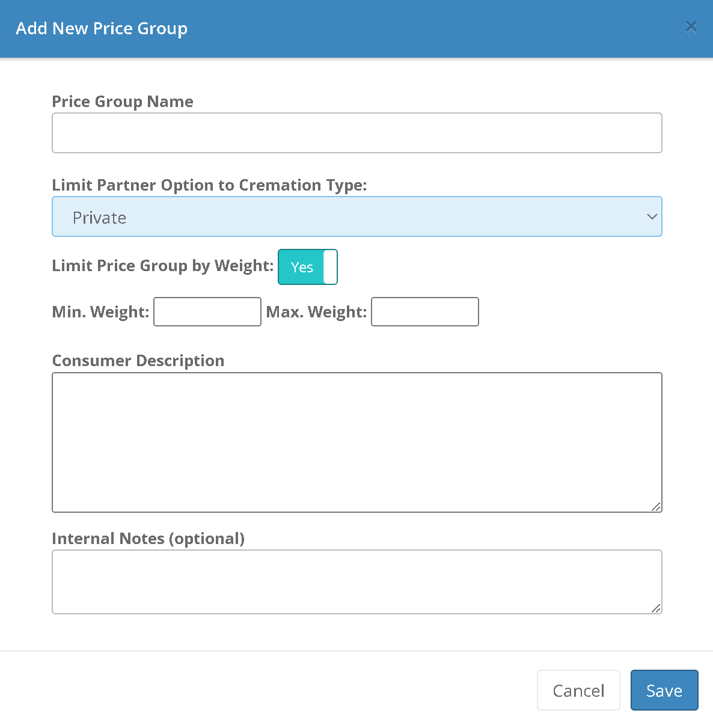Click the Consumer Description label
The image size is (713, 728).
(138, 361)
